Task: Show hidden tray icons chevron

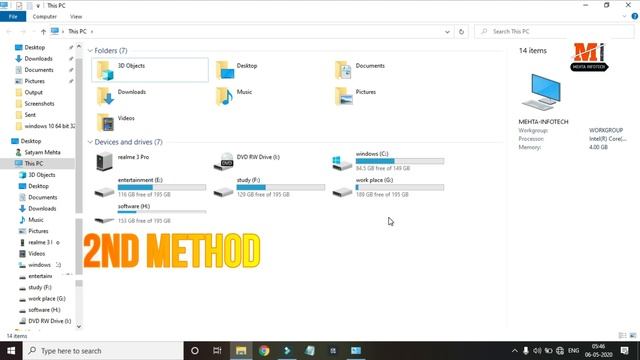Action: 514,351
